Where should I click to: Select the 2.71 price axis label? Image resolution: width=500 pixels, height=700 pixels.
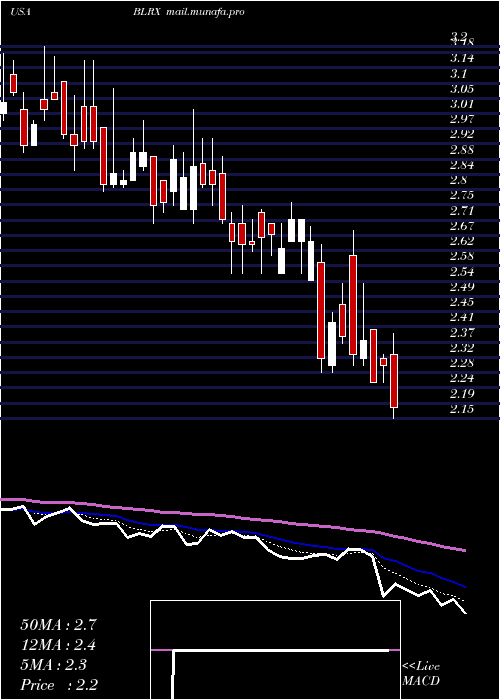pos(462,211)
